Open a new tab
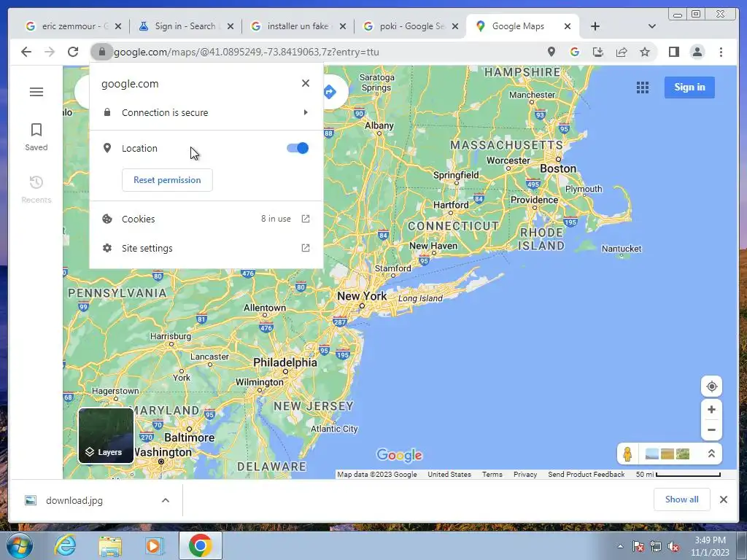747x560 pixels. (595, 26)
